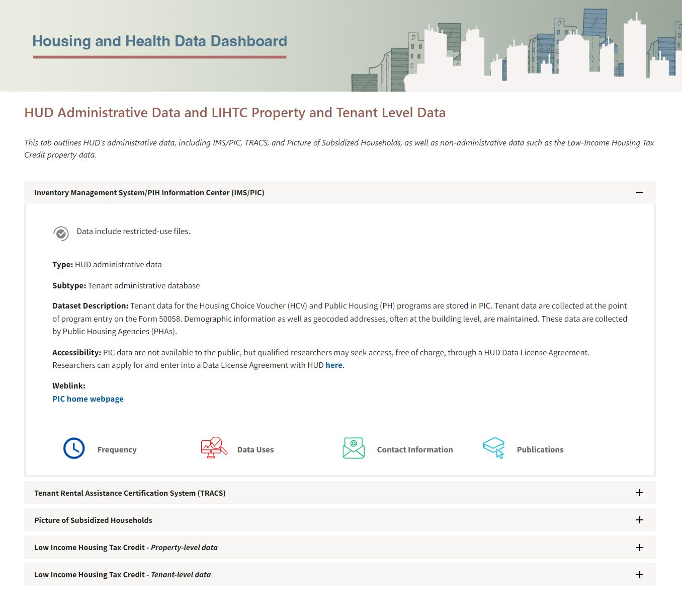This screenshot has height=616, width=682.
Task: Open Low Income Housing Tax Credit Property-level header
Action: (340, 548)
